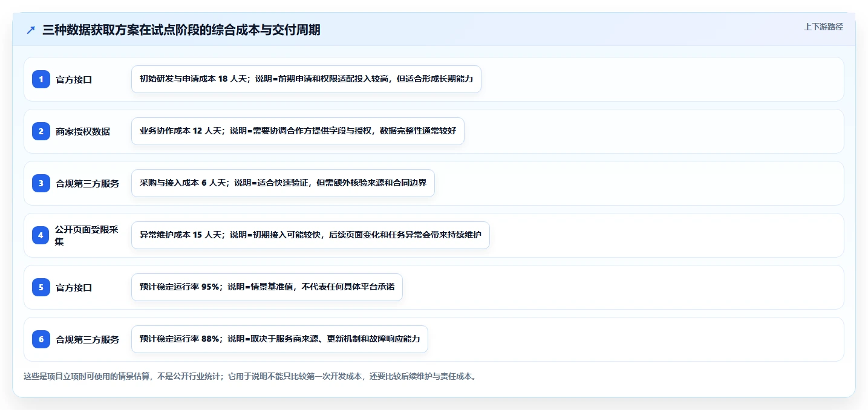Click the number 2 badge
The image size is (868, 410).
pos(41,131)
